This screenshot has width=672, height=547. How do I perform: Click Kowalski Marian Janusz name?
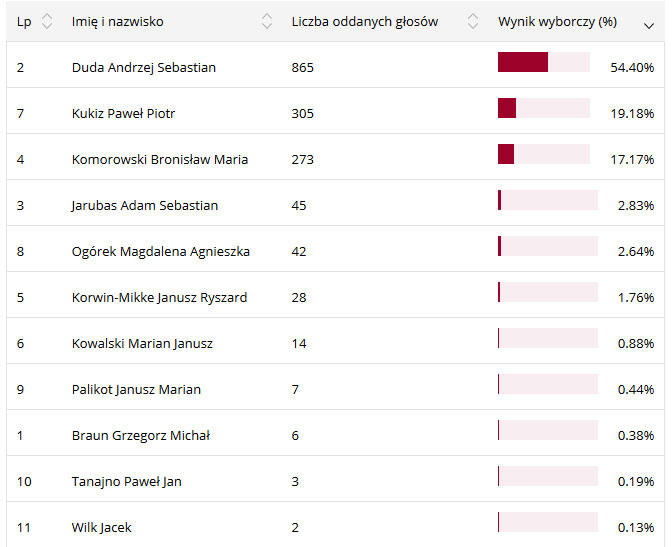(142, 344)
